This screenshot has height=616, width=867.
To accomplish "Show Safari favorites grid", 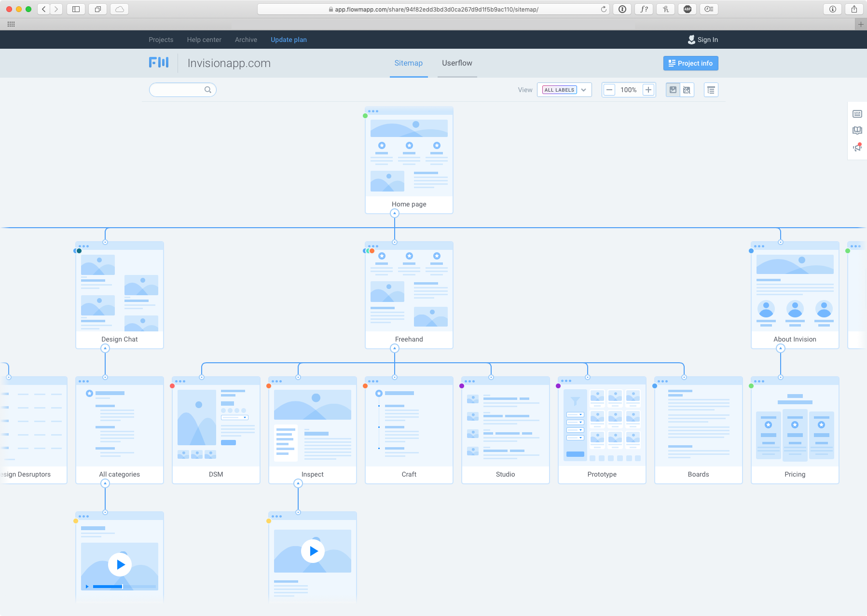I will point(11,24).
